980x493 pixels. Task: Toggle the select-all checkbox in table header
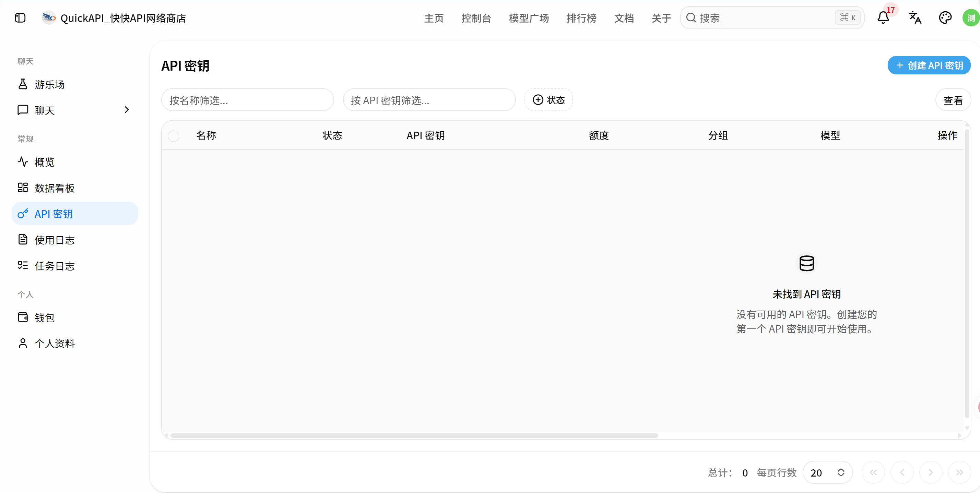[174, 136]
